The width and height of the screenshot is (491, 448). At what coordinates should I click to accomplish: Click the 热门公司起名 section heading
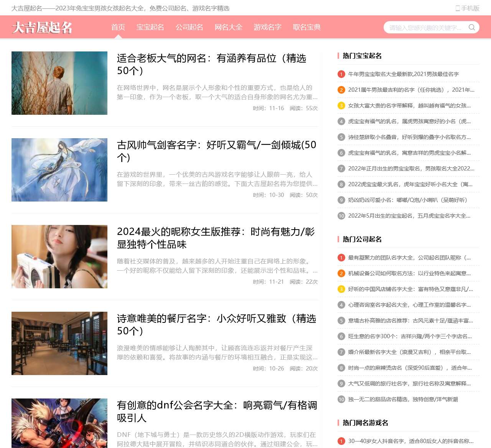pos(362,239)
